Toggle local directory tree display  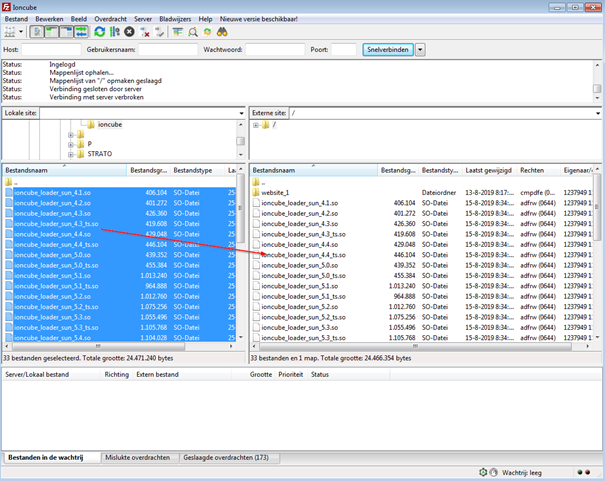coord(51,32)
